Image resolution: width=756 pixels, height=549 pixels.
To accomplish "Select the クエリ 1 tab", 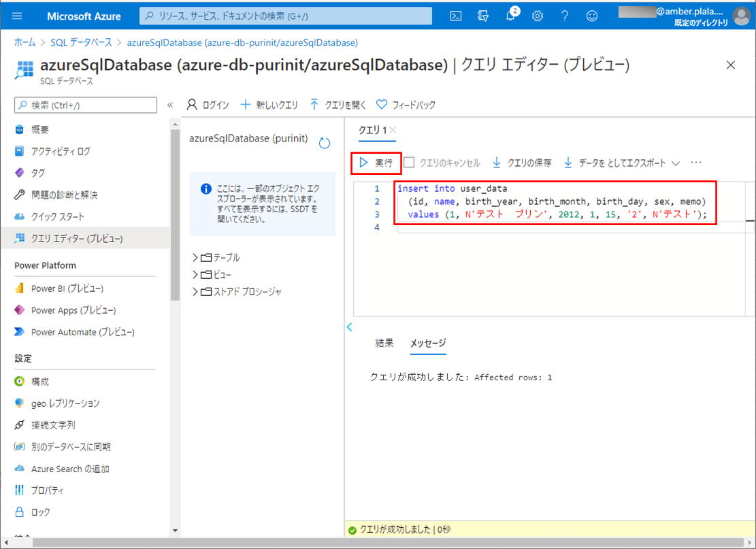I will point(372,130).
